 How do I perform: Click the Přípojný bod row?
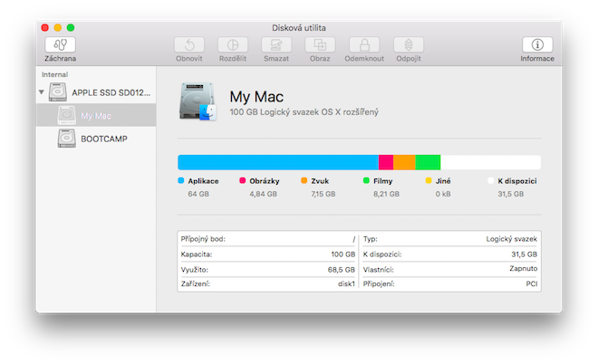click(268, 239)
